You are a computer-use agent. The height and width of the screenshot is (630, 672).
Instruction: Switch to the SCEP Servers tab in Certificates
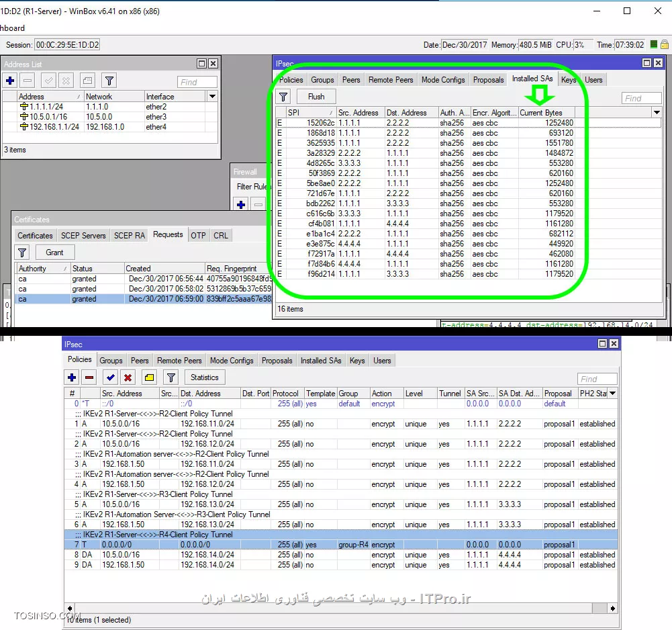pyautogui.click(x=83, y=236)
